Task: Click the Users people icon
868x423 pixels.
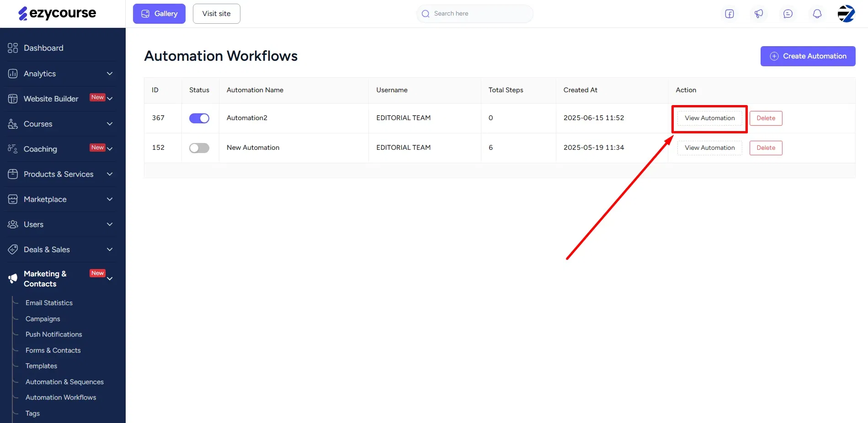Action: pos(13,224)
